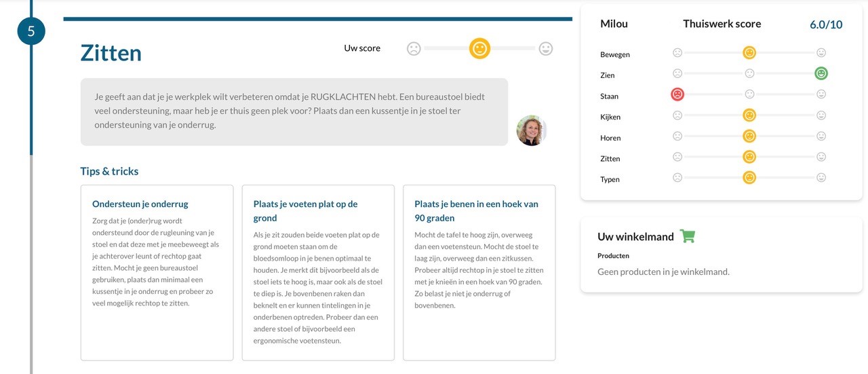Click the red sad face for Staan
868x374 pixels.
point(677,94)
